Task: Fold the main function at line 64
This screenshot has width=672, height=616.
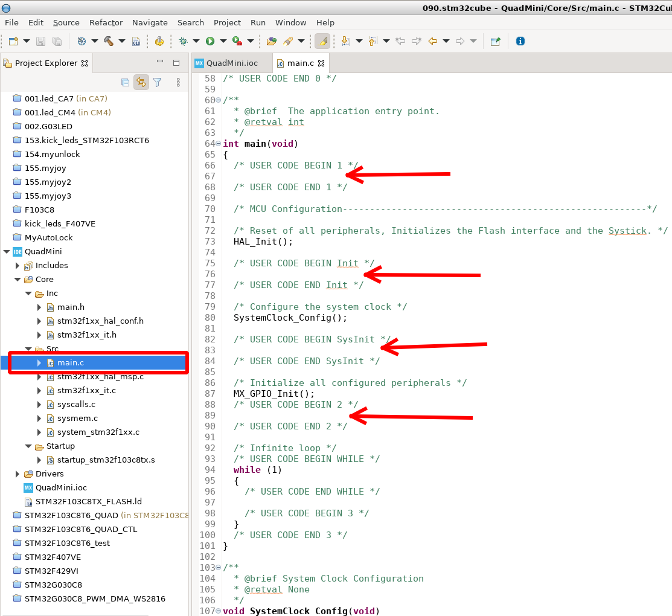Action: pos(219,144)
